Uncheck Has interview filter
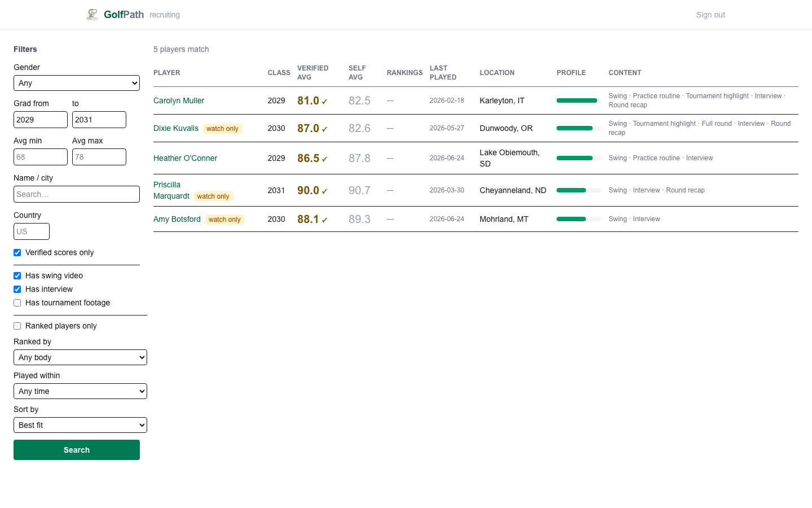Image resolution: width=812 pixels, height=508 pixels. tap(17, 290)
